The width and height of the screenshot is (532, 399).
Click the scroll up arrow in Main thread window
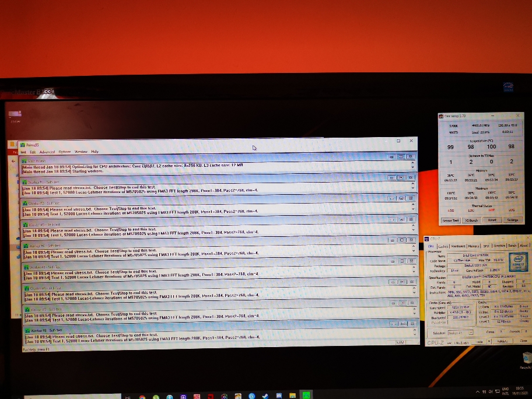412,163
